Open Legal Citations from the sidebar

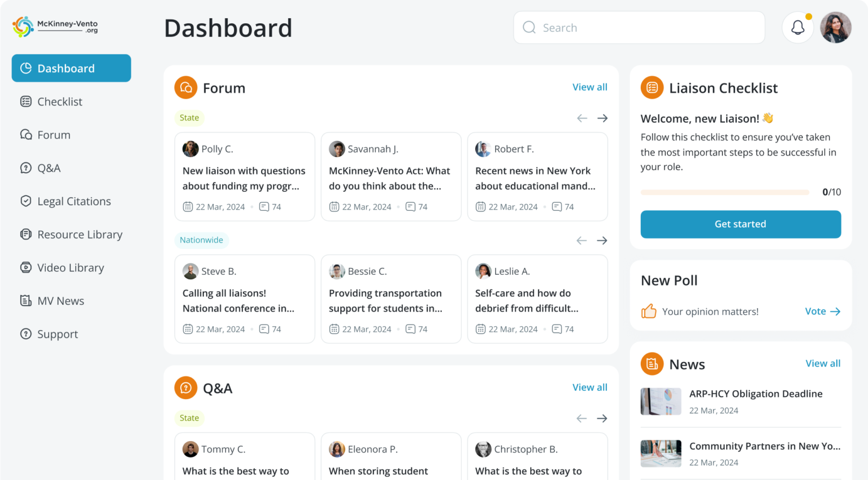pos(73,201)
